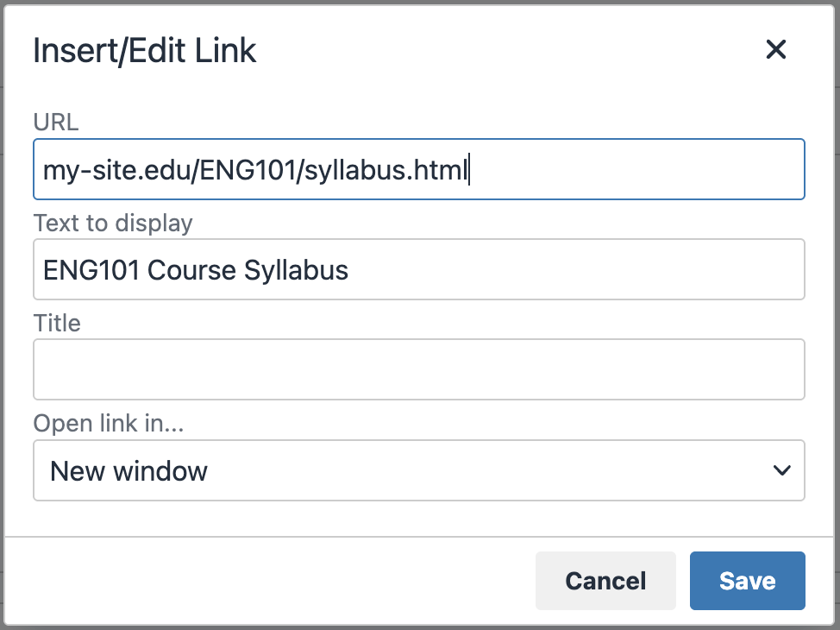840x630 pixels.
Task: Click "my-site.edu" at the URL start
Action: pyautogui.click(x=118, y=170)
